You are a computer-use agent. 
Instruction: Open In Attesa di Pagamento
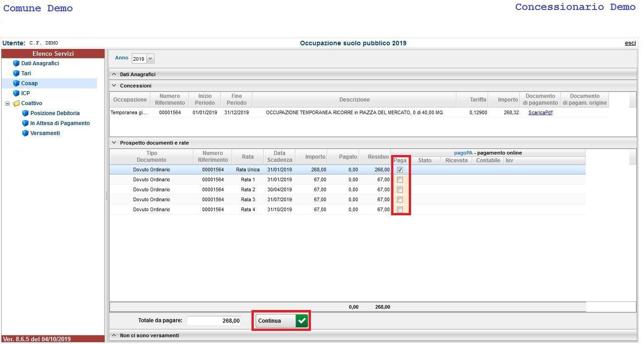(60, 123)
